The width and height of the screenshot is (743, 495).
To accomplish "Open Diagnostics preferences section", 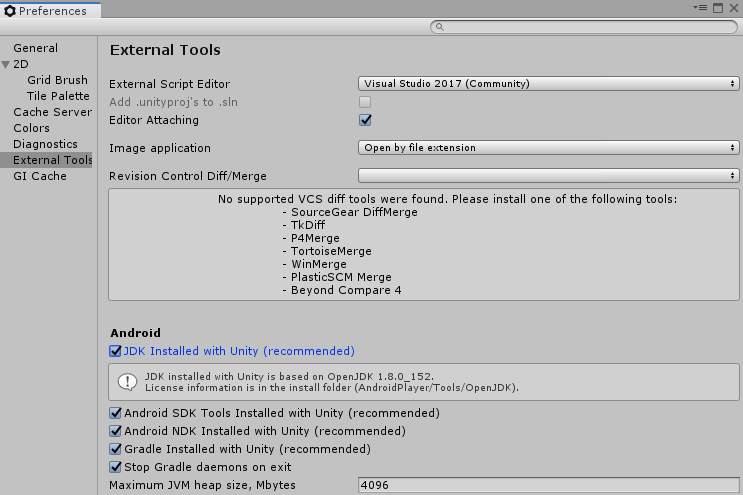I will pos(45,144).
